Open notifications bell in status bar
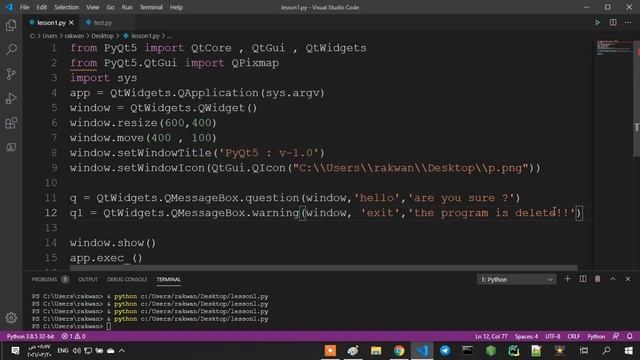This screenshot has height=360, width=640. [x=630, y=336]
